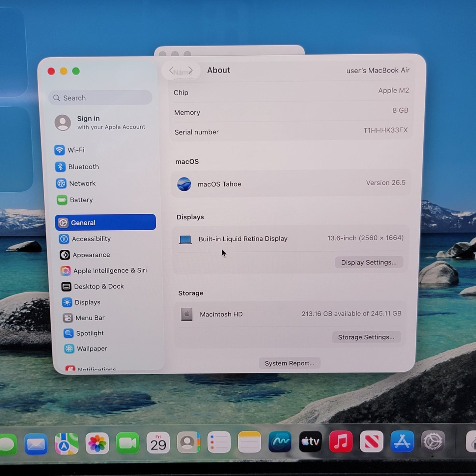The width and height of the screenshot is (476, 476).
Task: Open Appearance settings in sidebar
Action: pyautogui.click(x=85, y=255)
